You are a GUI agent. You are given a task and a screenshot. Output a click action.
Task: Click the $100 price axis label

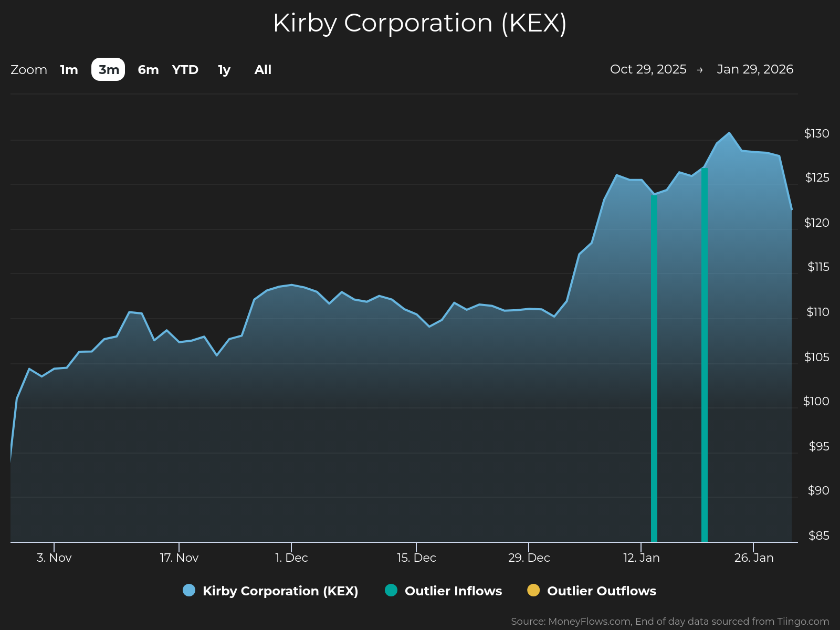click(816, 401)
